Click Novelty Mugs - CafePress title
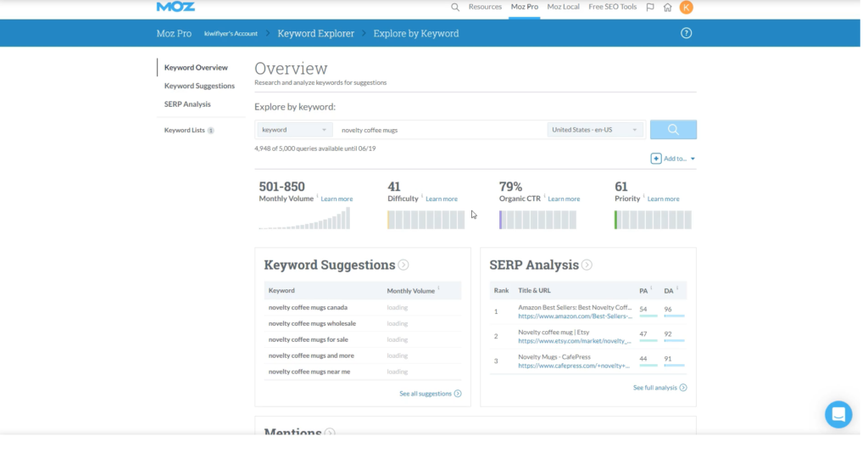 554,357
